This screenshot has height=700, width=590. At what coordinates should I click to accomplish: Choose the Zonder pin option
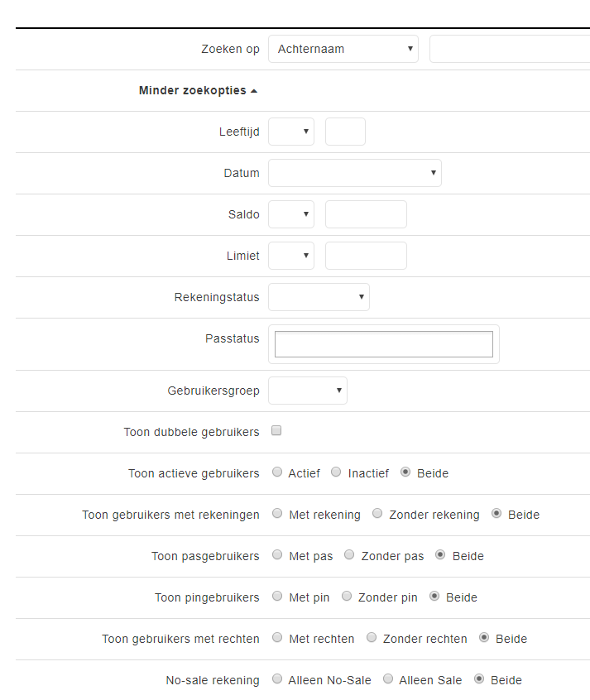pos(347,597)
